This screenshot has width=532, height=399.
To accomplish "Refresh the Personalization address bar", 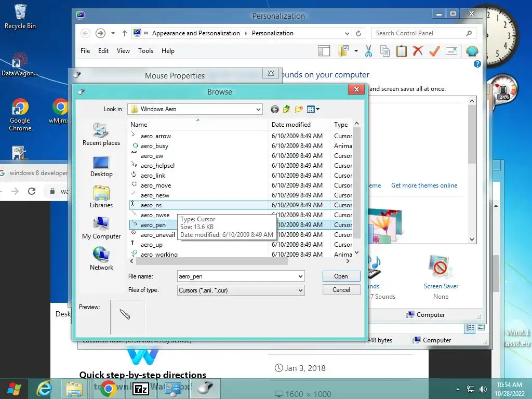I will [358, 33].
